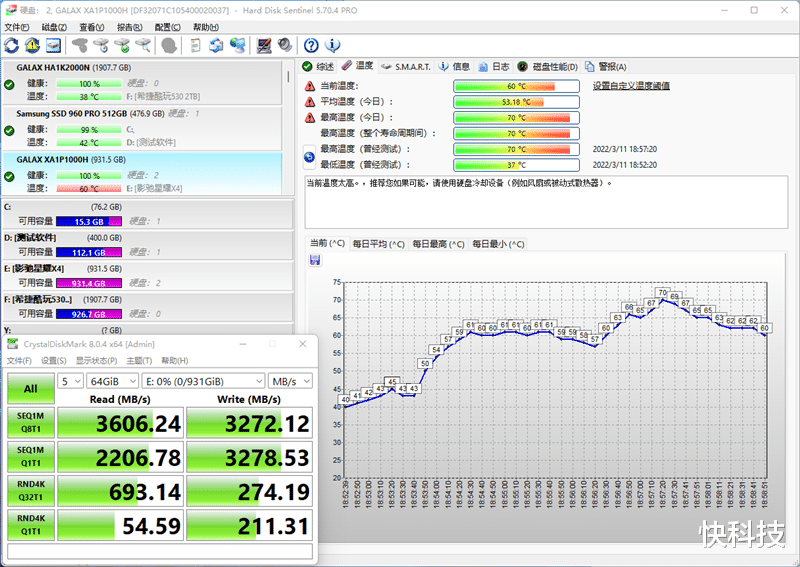The height and width of the screenshot is (567, 800).
Task: Open the 磁盘(Z) menu in Hard Disk Sentinel
Action: [x=54, y=27]
